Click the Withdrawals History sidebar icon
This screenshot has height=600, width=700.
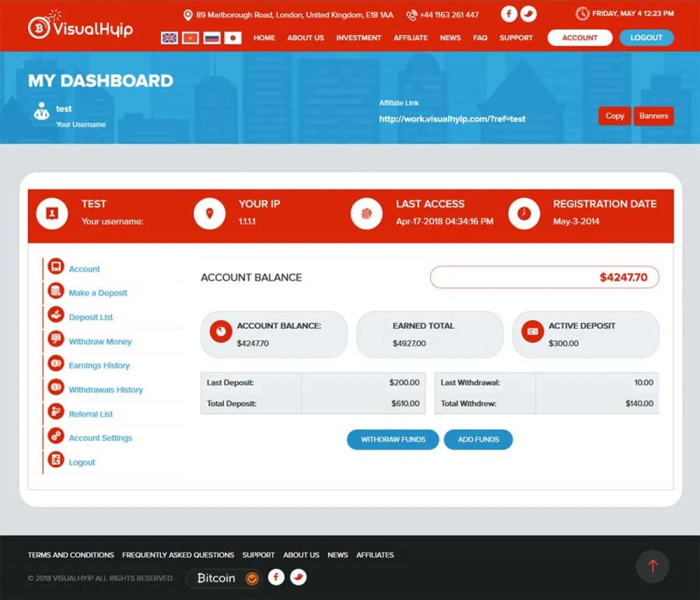point(56,388)
